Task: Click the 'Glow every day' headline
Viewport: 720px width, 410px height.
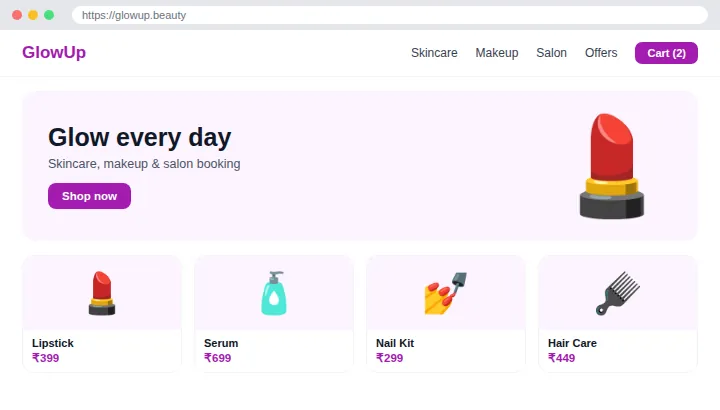Action: tap(140, 137)
